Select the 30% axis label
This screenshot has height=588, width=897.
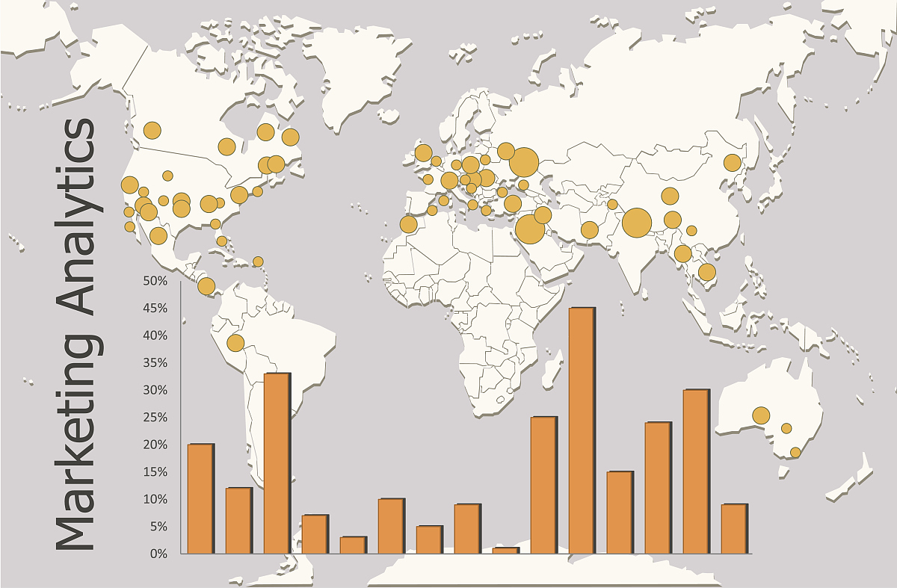click(155, 390)
